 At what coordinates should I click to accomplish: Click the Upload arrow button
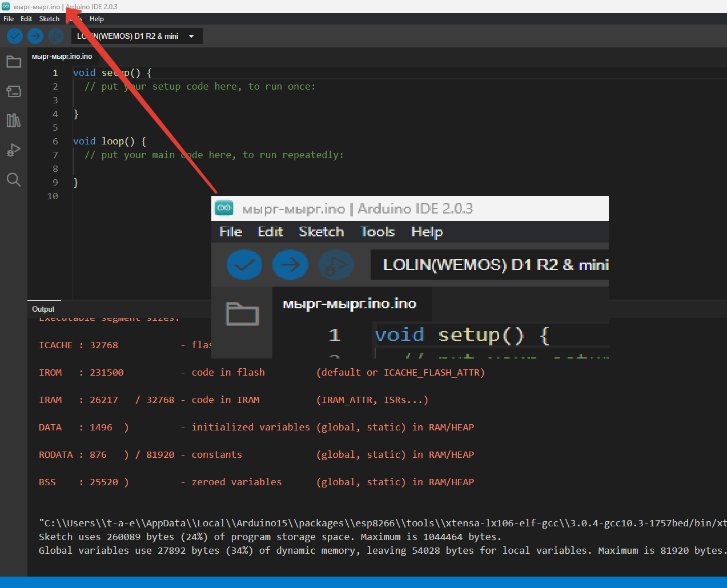click(x=35, y=36)
